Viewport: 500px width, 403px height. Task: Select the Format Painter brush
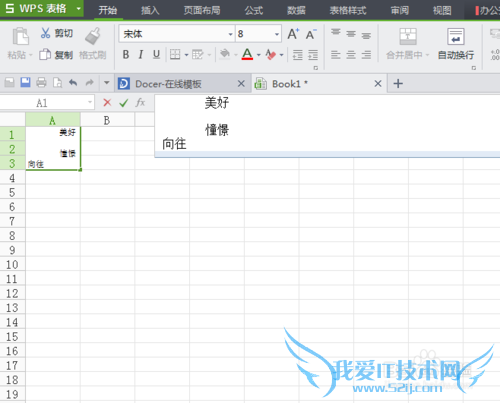[93, 36]
